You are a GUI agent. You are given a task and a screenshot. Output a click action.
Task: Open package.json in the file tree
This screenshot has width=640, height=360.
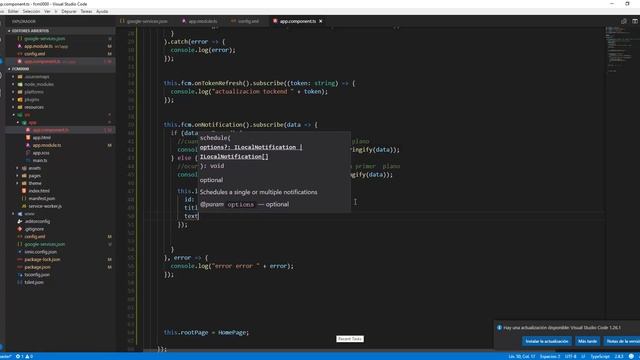pos(38,267)
